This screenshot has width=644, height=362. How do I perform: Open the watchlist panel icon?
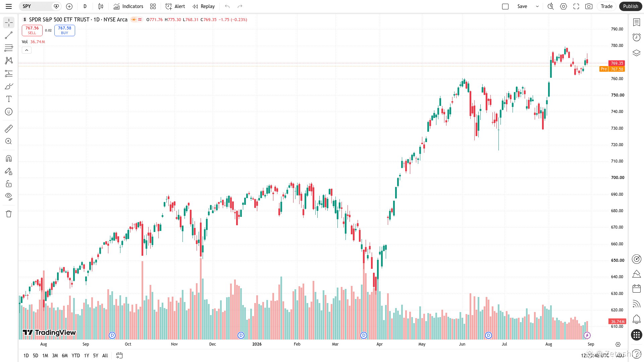point(636,22)
